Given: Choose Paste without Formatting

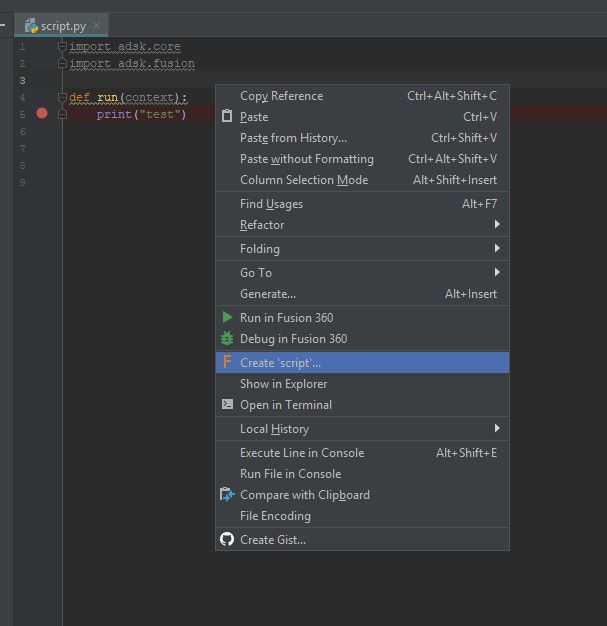Looking at the screenshot, I should [x=362, y=159].
